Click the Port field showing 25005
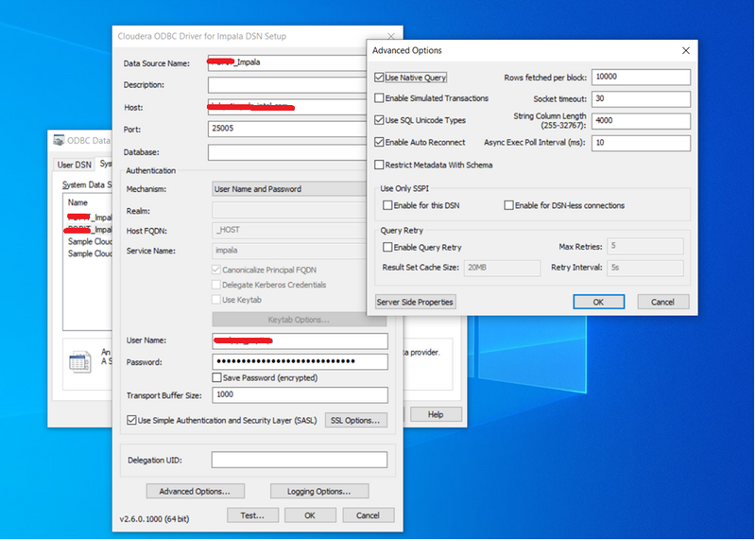The image size is (756, 541). click(287, 129)
